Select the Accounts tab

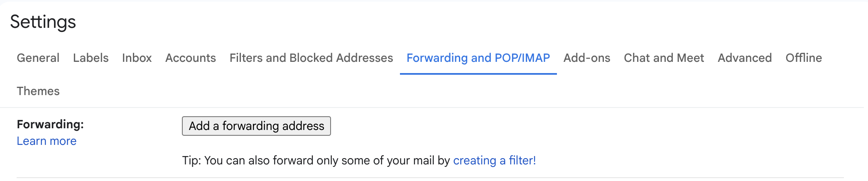click(x=191, y=58)
